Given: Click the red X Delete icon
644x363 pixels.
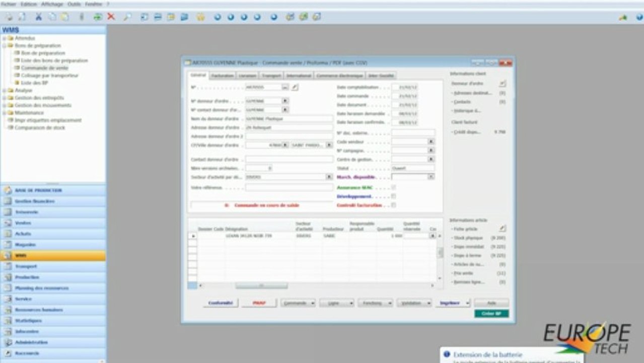Looking at the screenshot, I should [111, 17].
